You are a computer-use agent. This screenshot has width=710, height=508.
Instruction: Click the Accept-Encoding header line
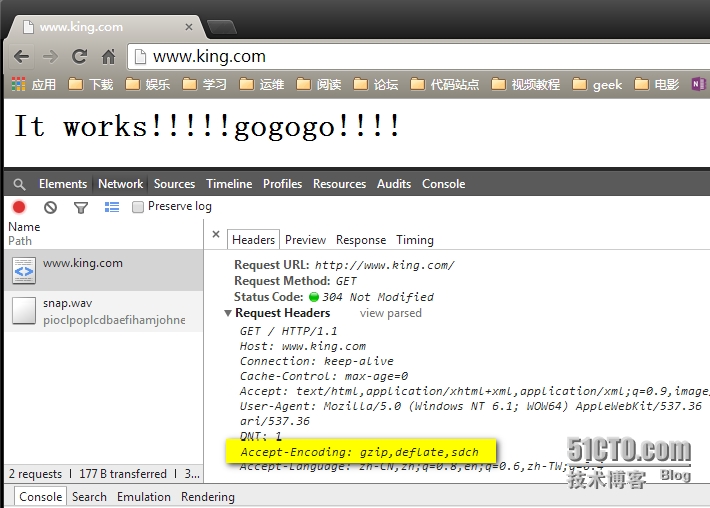pos(360,452)
